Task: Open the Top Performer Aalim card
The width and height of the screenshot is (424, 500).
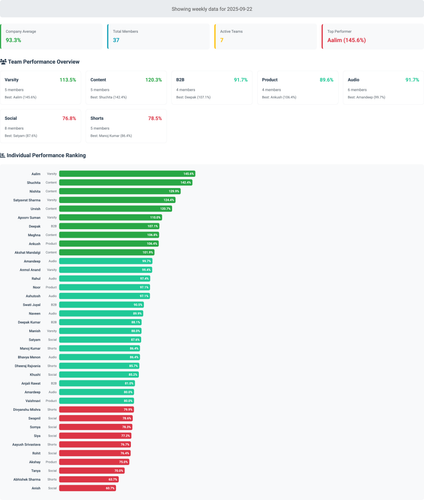Action: pos(373,36)
